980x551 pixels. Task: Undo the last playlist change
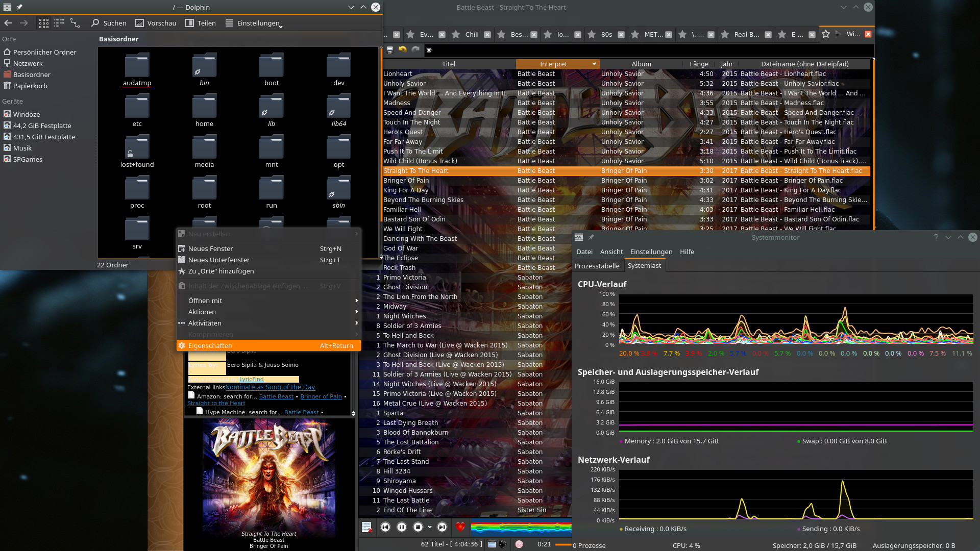[x=403, y=50]
